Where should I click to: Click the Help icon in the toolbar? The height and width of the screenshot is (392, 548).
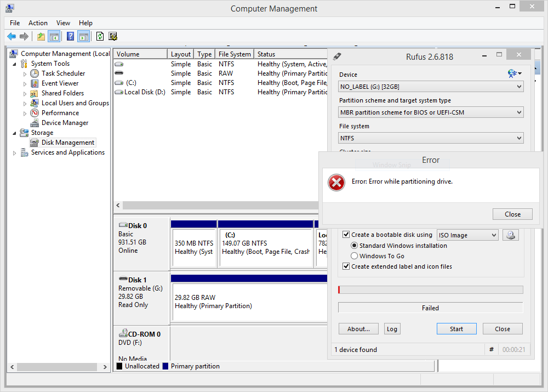click(70, 36)
